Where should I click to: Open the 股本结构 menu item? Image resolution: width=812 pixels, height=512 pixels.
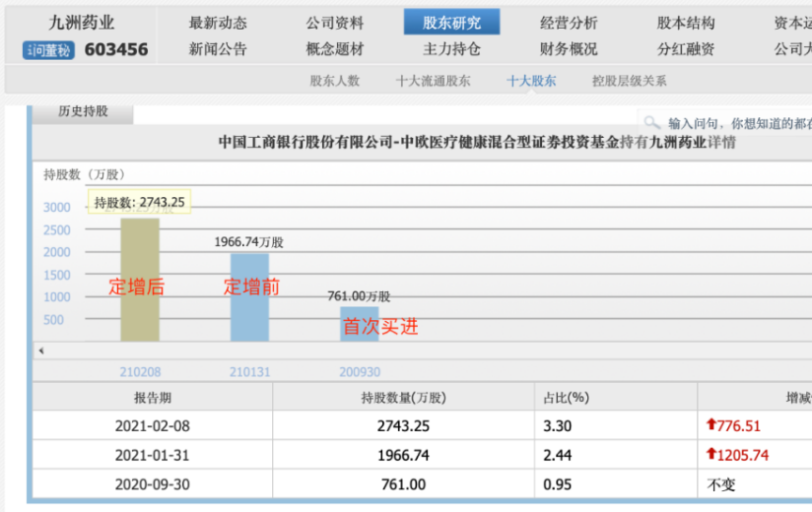pyautogui.click(x=686, y=23)
